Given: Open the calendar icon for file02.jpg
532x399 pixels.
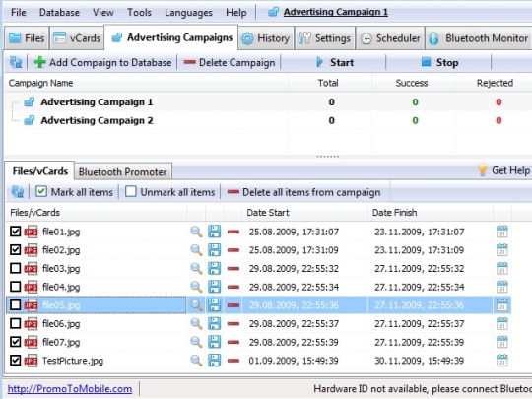Looking at the screenshot, I should tap(502, 250).
